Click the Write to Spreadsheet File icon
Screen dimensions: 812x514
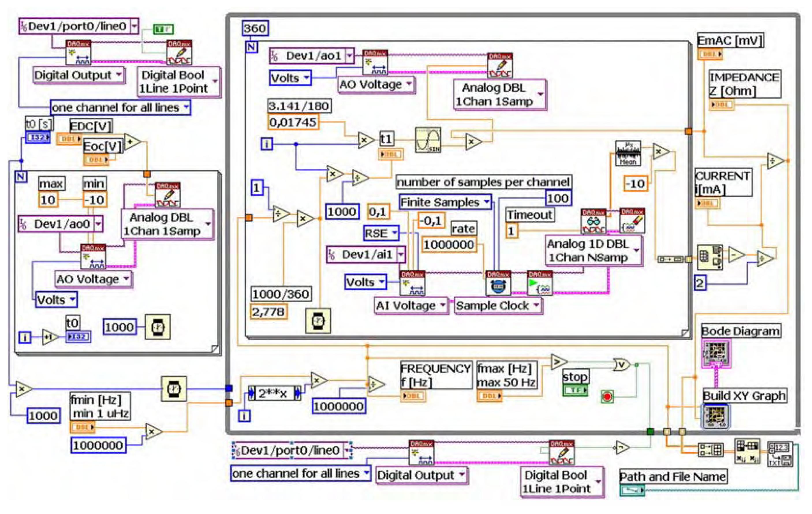click(x=780, y=455)
